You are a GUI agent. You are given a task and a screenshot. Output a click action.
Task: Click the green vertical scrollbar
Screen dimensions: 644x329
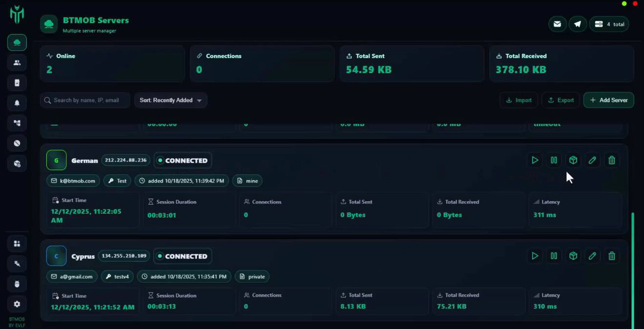pos(633,268)
